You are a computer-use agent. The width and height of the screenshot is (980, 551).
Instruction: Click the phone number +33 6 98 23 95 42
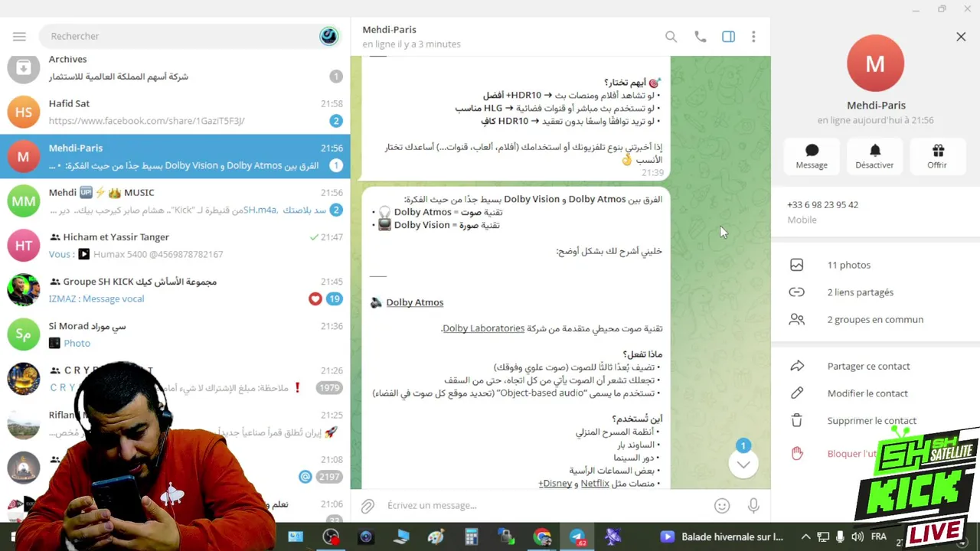[822, 205]
